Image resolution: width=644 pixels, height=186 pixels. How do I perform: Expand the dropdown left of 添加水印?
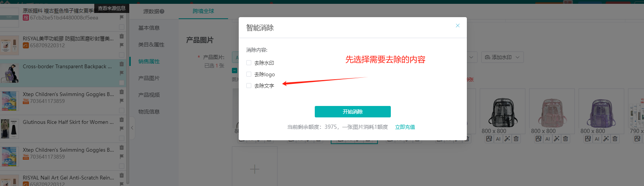471,57
